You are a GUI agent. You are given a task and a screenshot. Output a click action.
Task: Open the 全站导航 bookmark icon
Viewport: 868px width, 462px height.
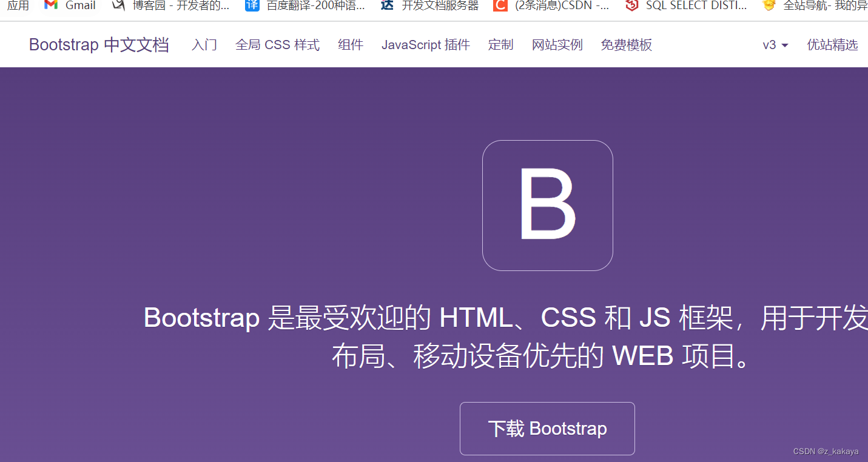[769, 5]
